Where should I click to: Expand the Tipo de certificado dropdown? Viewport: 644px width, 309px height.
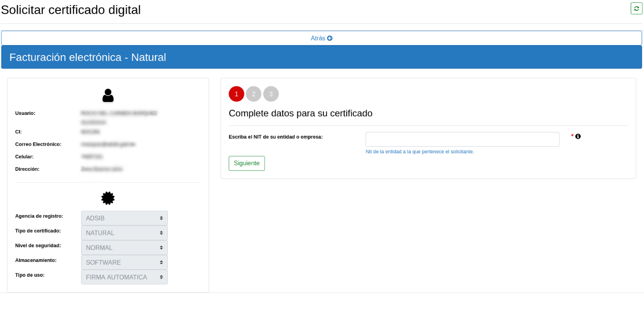(x=124, y=233)
